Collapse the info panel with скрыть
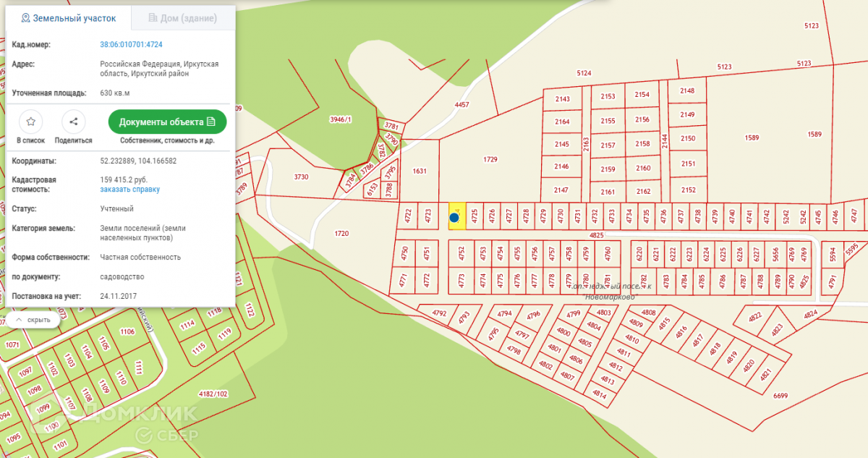The width and height of the screenshot is (868, 458). (33, 319)
